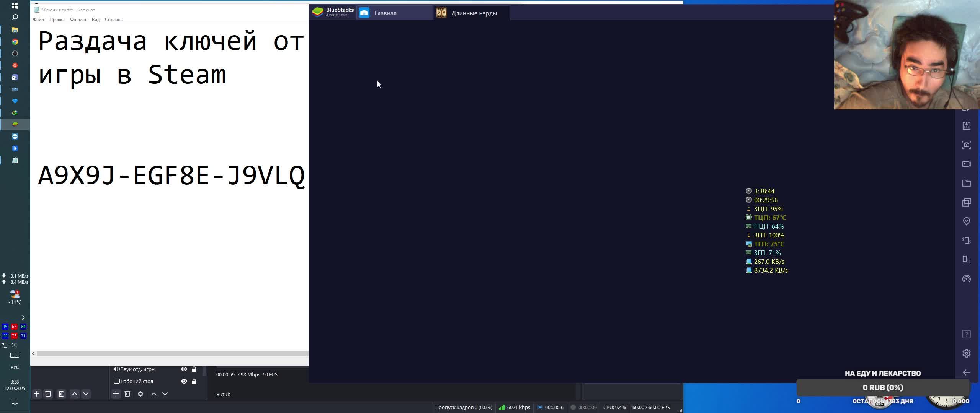Start BlueStacks screen recording with camcorder icon
980x413 pixels.
tap(966, 164)
